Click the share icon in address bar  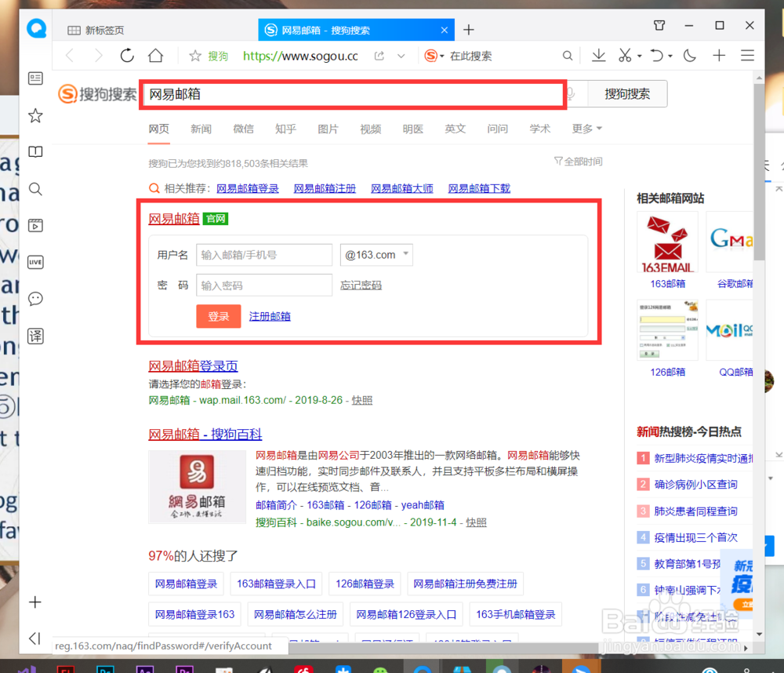[379, 56]
